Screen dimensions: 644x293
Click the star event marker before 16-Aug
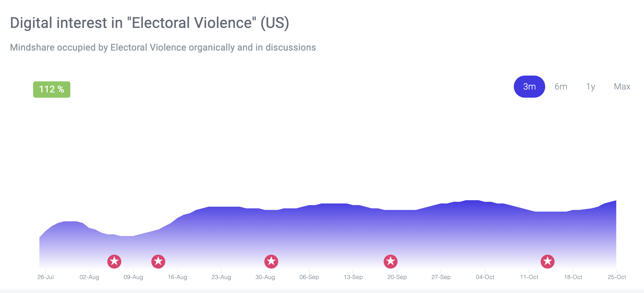click(158, 262)
